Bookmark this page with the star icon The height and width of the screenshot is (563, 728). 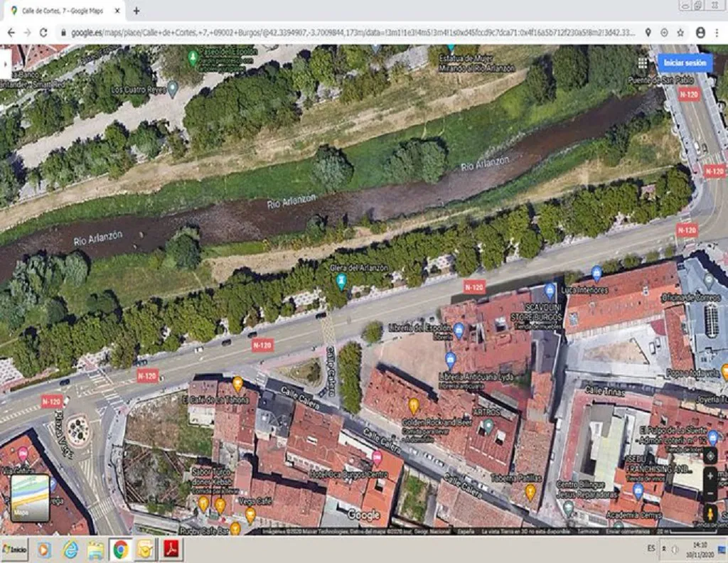(x=680, y=33)
